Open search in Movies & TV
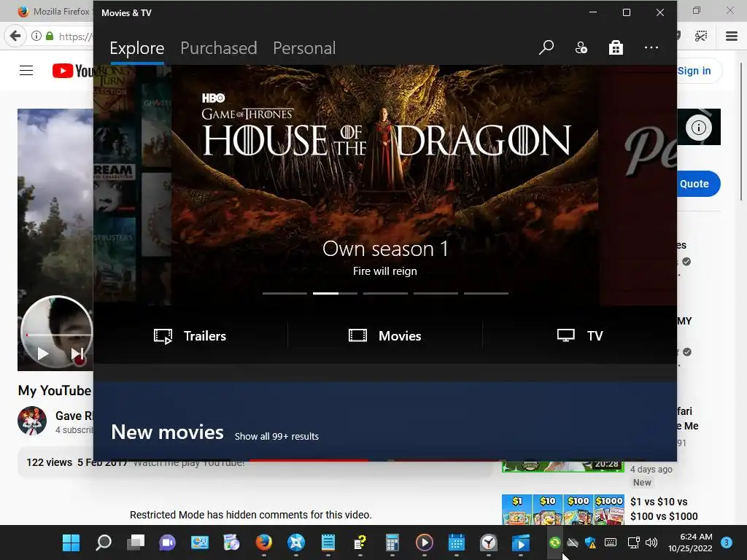The height and width of the screenshot is (560, 747). (546, 47)
